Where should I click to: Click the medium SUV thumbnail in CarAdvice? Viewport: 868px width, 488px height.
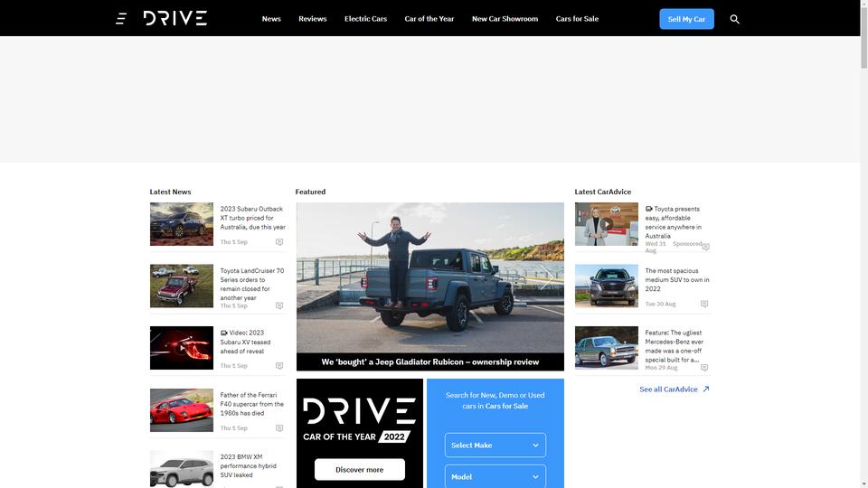606,286
